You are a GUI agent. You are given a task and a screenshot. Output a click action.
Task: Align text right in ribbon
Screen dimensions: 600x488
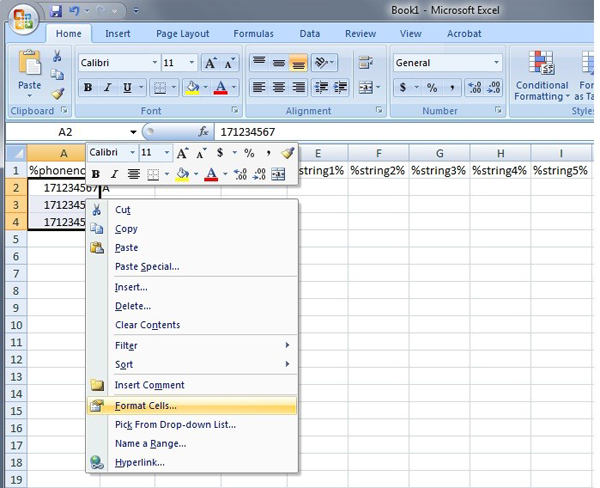point(298,88)
